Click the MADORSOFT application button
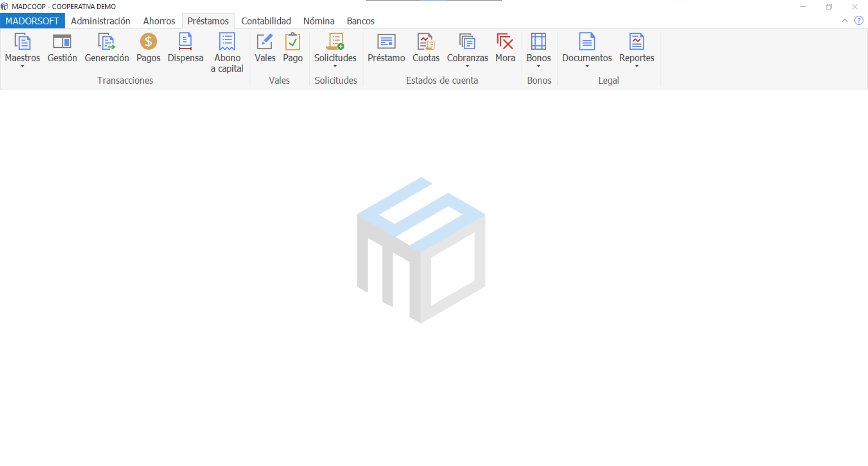Viewport: 868px width, 466px height. coord(32,21)
